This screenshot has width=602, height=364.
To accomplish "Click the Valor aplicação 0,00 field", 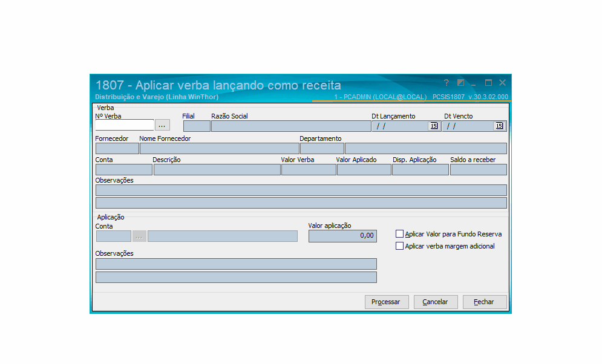I will click(x=342, y=236).
